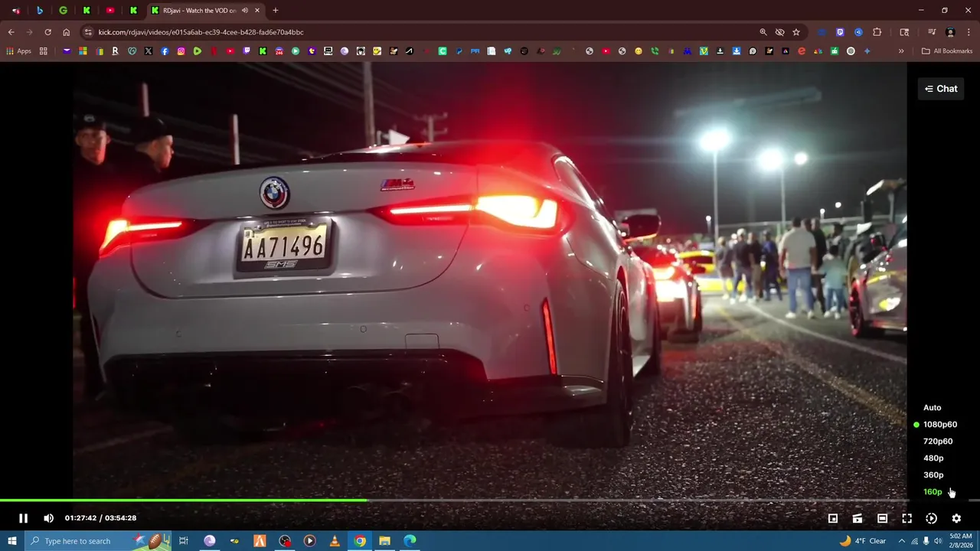Image resolution: width=980 pixels, height=551 pixels.
Task: Open the Twitch bookmark
Action: pyautogui.click(x=247, y=51)
